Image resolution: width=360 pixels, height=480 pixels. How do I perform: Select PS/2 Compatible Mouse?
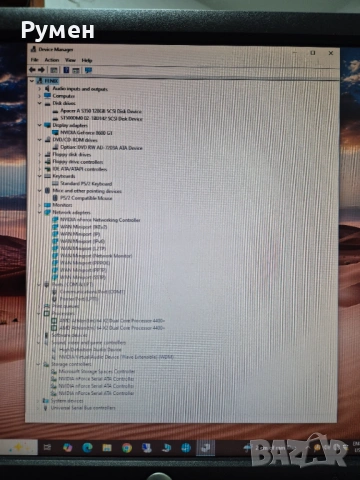(86, 198)
